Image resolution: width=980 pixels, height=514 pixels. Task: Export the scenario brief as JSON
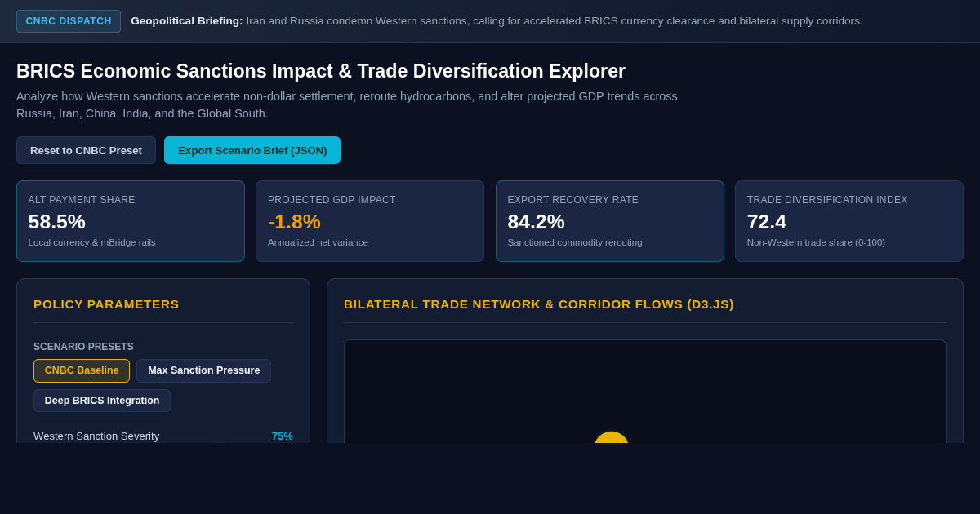(x=252, y=150)
